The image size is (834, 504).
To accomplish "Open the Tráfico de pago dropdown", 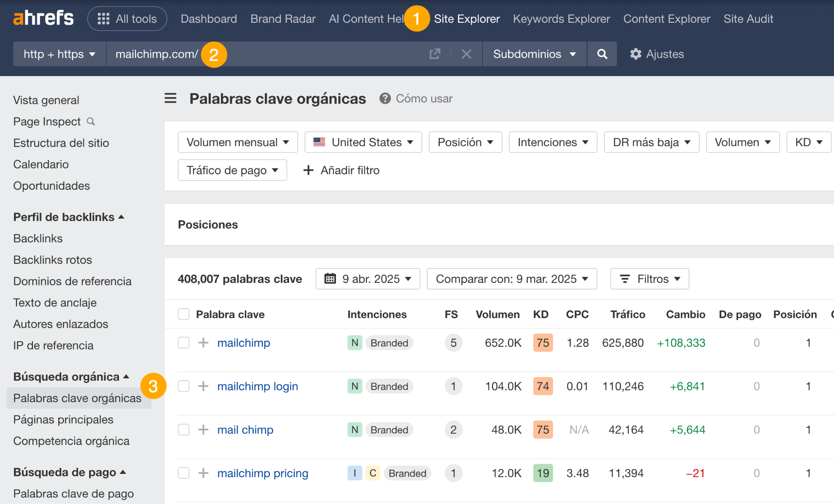I will (x=233, y=170).
